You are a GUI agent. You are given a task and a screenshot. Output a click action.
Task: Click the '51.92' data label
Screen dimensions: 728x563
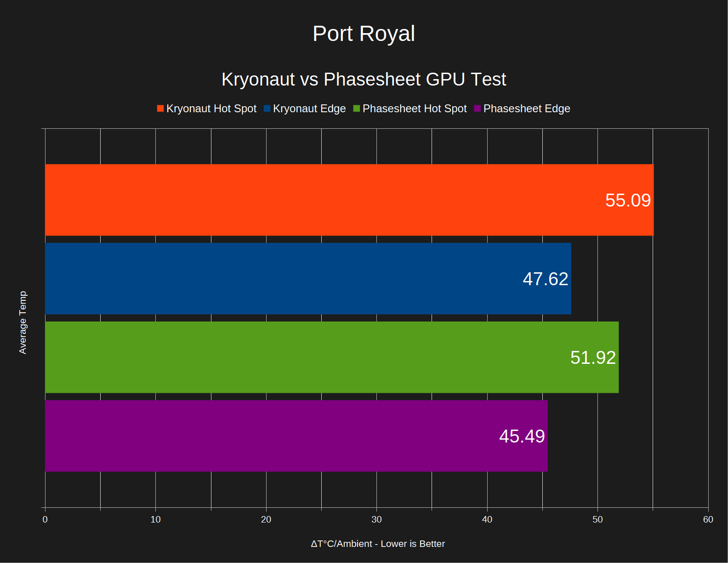pyautogui.click(x=593, y=358)
